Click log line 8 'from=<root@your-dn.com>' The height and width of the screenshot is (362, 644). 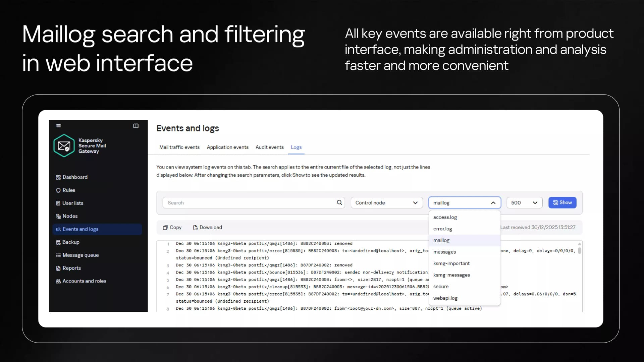click(329, 308)
